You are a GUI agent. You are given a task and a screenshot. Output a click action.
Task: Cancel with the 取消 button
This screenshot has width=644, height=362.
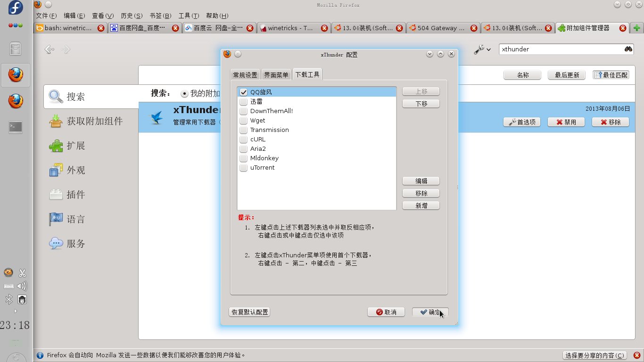tap(386, 312)
